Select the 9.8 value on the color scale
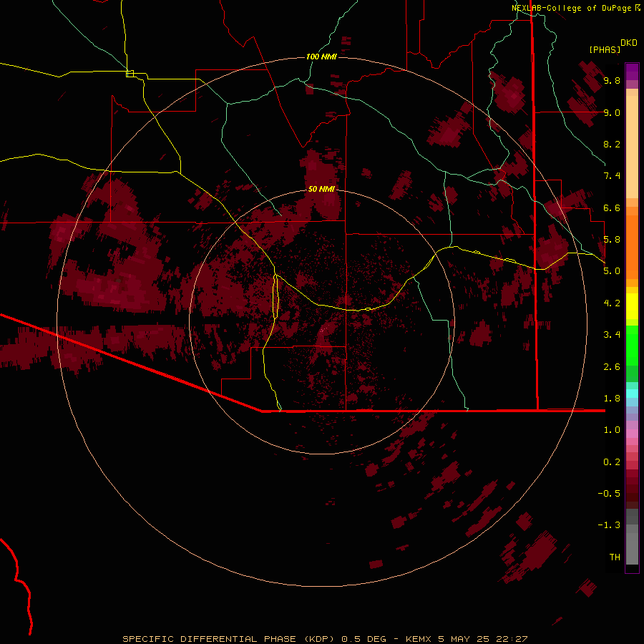This screenshot has height=644, width=644. [x=612, y=80]
